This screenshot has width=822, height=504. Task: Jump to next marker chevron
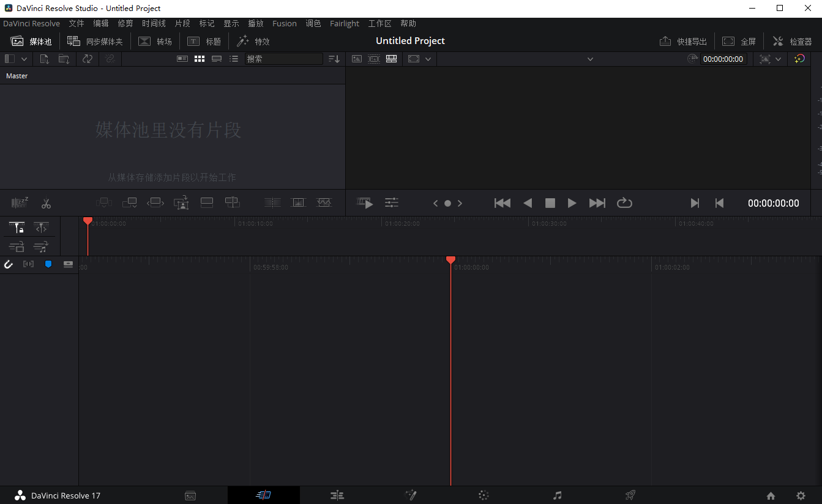[x=460, y=203]
